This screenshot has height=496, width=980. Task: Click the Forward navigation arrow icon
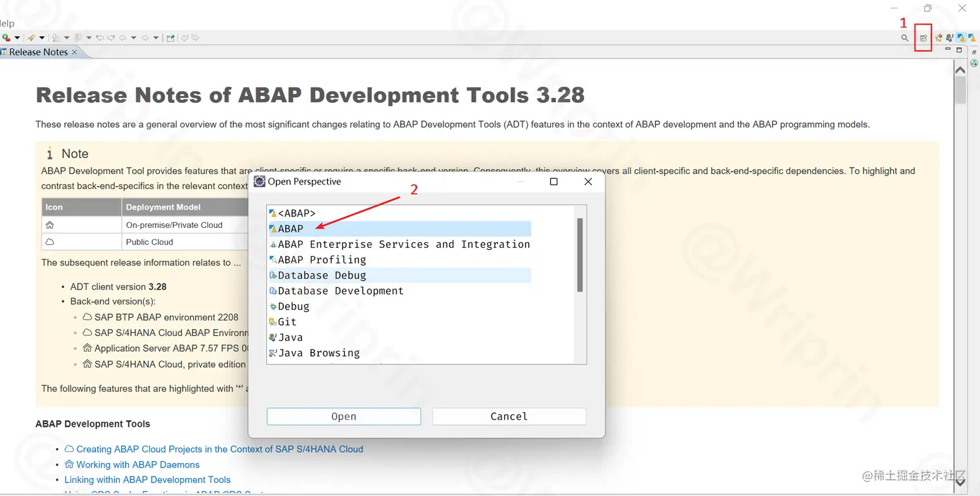tap(145, 38)
